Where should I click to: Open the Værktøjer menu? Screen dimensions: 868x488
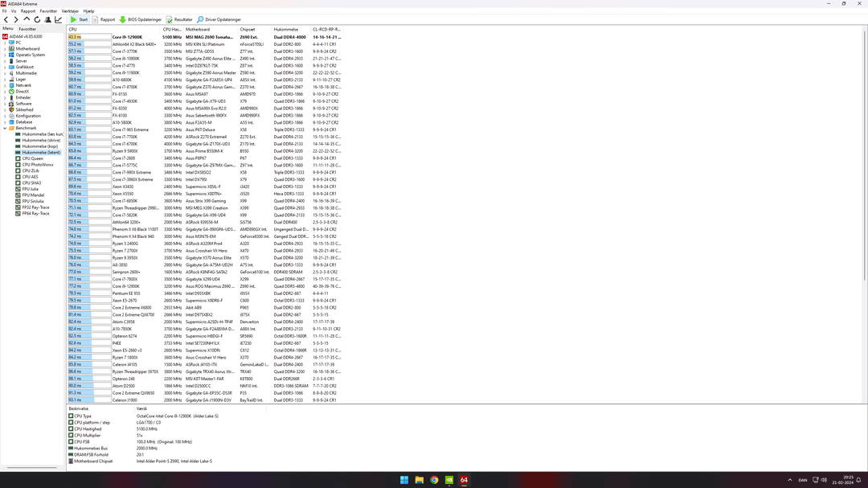click(x=70, y=11)
